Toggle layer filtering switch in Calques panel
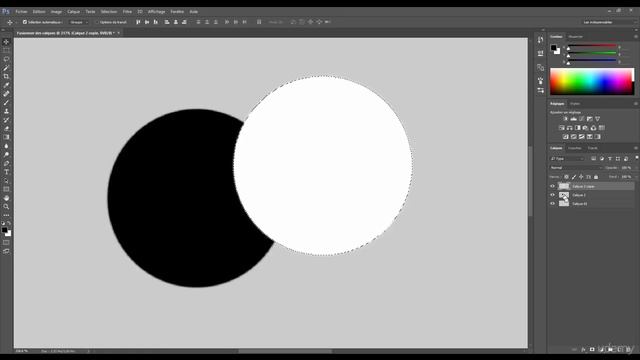 pos(636,158)
